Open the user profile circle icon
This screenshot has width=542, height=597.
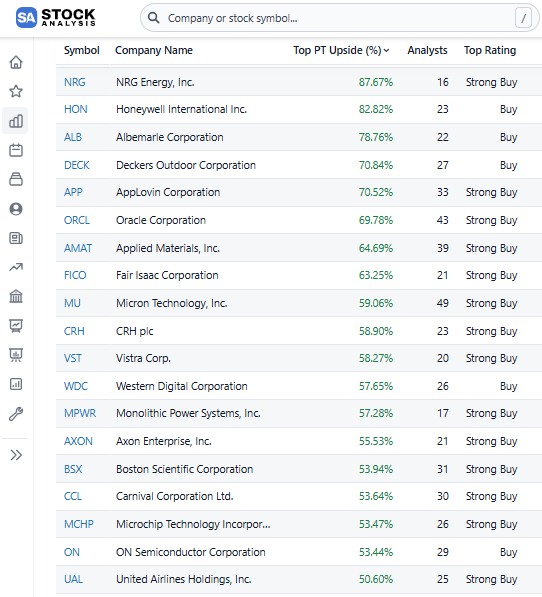[16, 209]
